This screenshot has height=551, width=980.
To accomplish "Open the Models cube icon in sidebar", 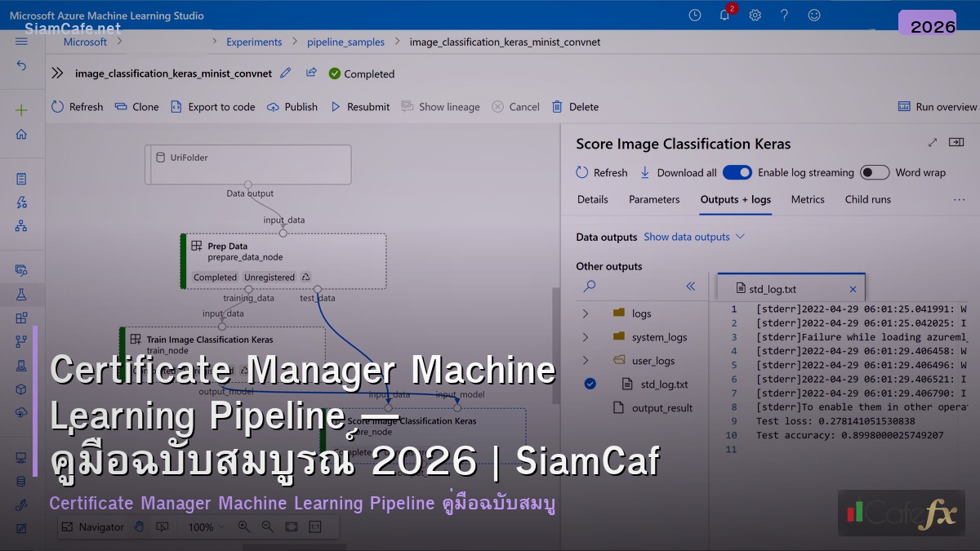I will pos(22,388).
